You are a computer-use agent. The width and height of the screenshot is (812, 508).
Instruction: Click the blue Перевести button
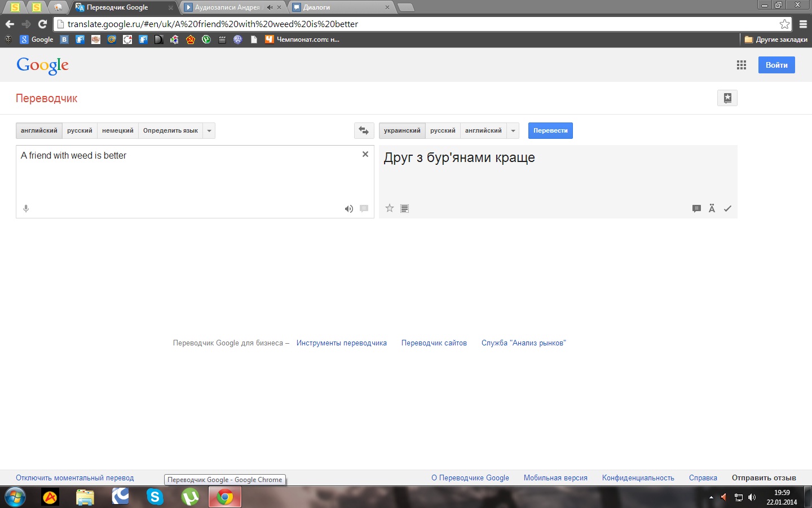[x=550, y=130]
